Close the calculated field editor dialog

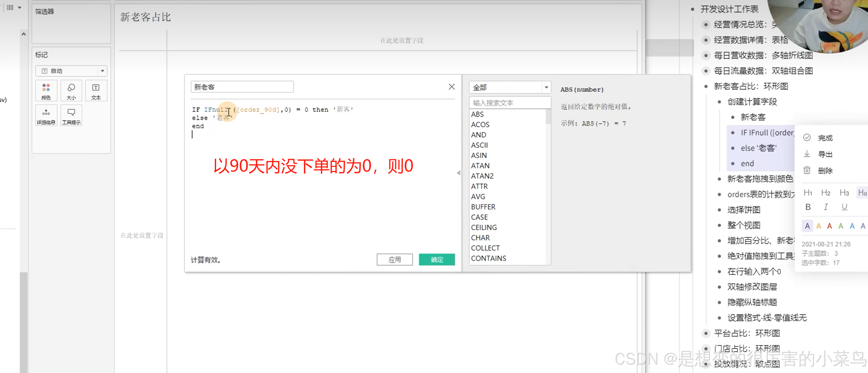click(452, 87)
